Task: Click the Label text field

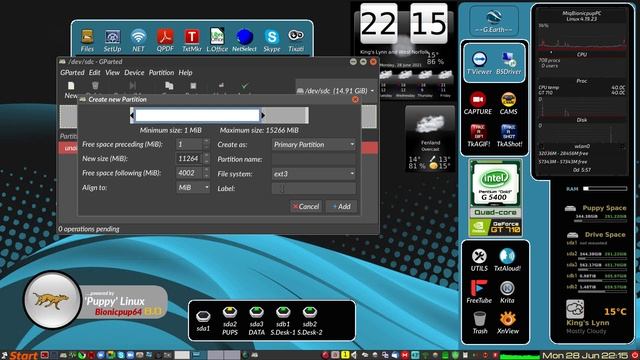Action: pyautogui.click(x=313, y=188)
